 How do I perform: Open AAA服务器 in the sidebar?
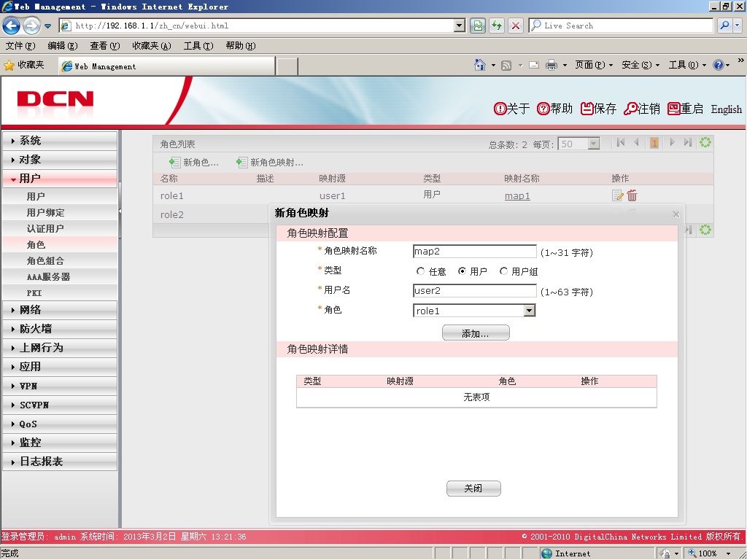click(x=48, y=277)
